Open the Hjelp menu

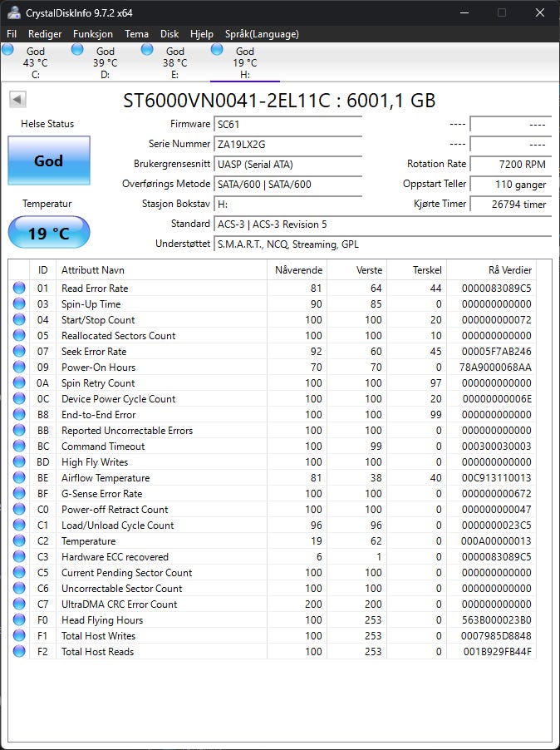click(x=202, y=34)
